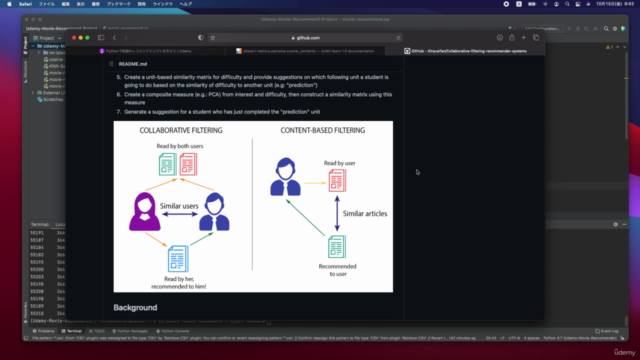Screen dimensions: 640x360
Task: Click the Safari share icon
Action: (512, 38)
